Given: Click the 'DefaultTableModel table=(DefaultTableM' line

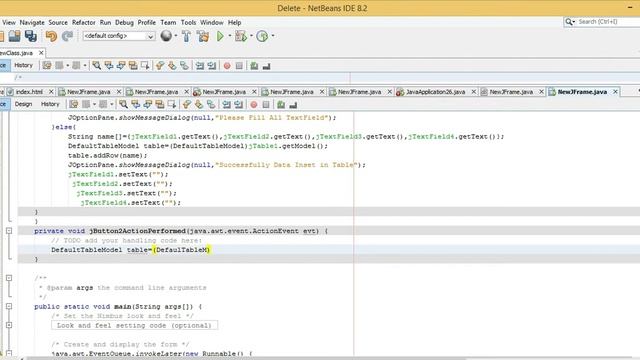Looking at the screenshot, I should 130,250.
